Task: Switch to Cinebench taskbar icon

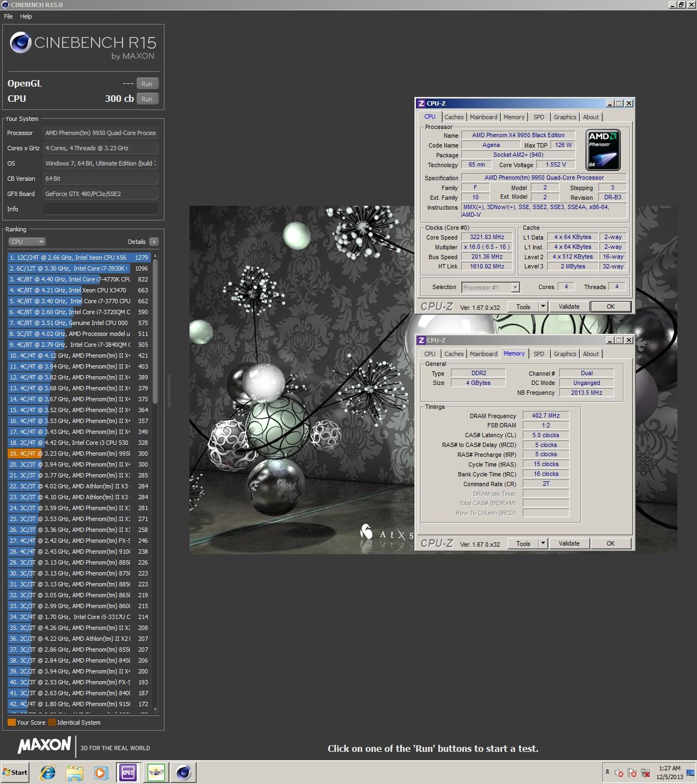Action: click(184, 772)
